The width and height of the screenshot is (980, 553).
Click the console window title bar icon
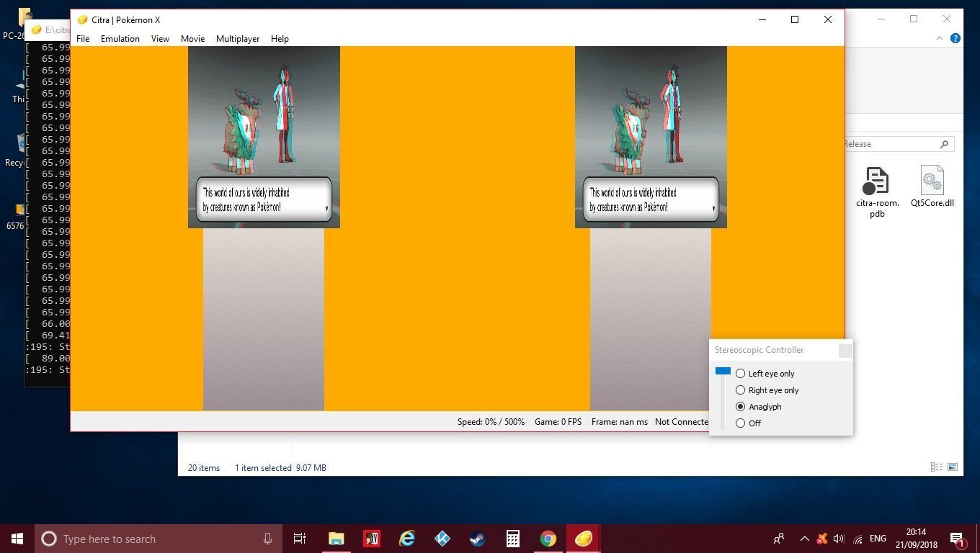(36, 30)
